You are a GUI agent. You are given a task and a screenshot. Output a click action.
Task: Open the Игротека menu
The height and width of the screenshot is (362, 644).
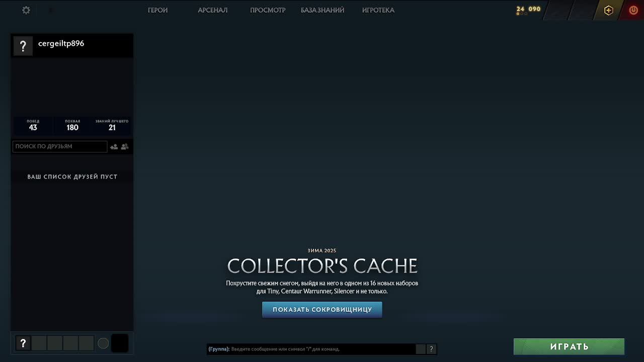pyautogui.click(x=378, y=10)
